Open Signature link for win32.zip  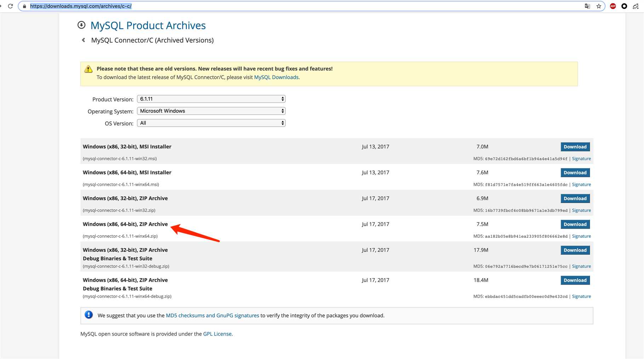tap(581, 210)
